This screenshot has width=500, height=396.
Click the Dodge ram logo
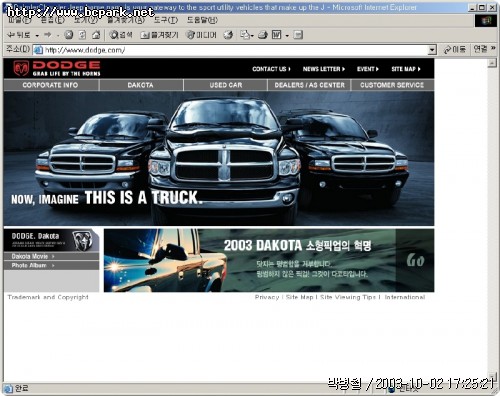(x=21, y=68)
